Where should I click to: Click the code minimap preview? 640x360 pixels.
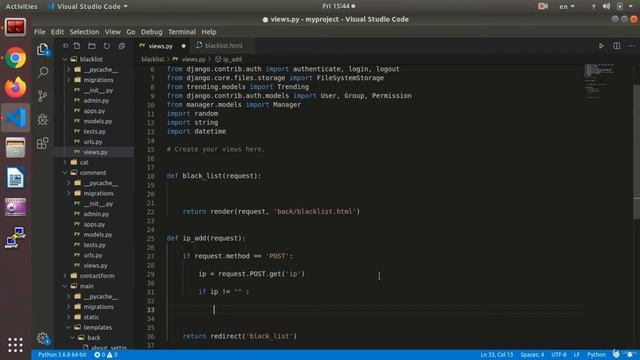[x=599, y=82]
